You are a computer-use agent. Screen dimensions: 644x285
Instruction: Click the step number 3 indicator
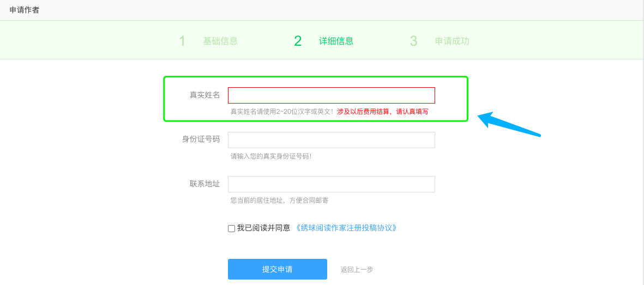[x=413, y=41]
